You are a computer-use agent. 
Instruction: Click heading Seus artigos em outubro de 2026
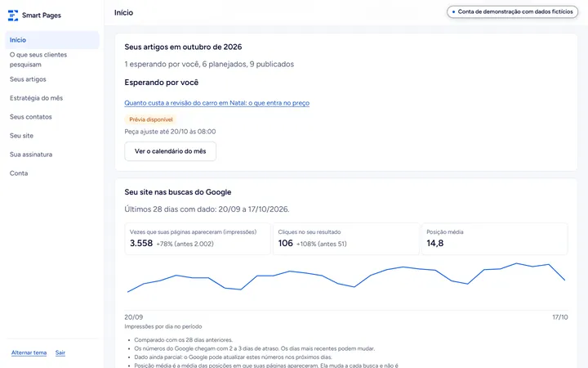tap(183, 47)
